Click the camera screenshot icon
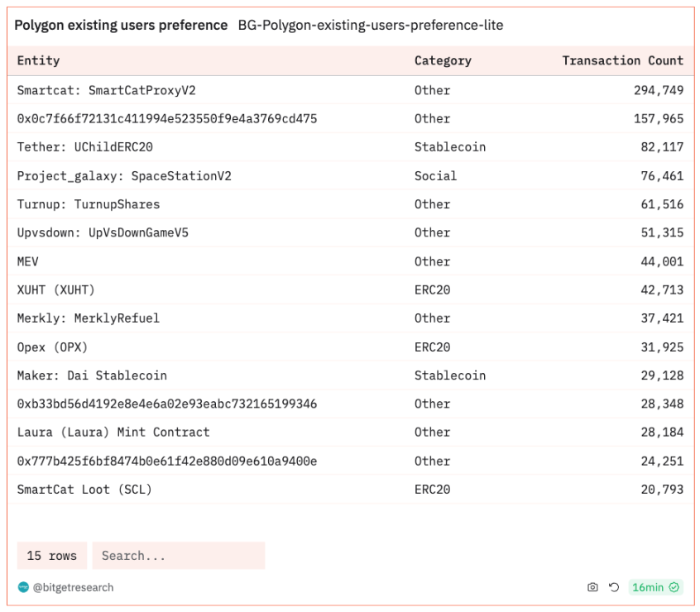The width and height of the screenshot is (700, 612). tap(592, 587)
